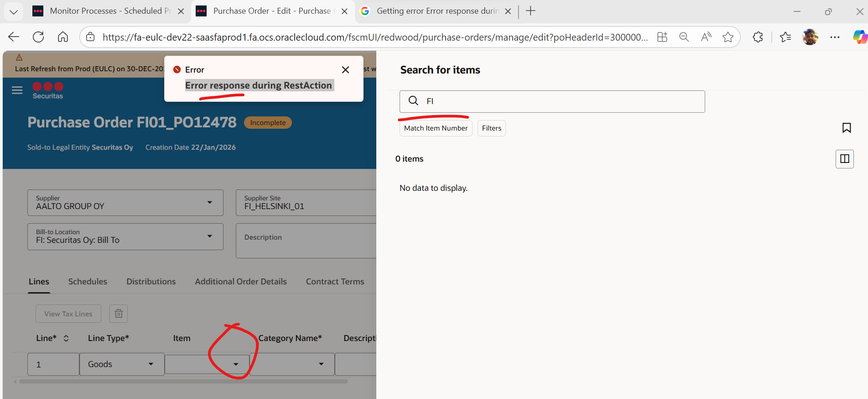Open the tab list chevron
Screen dimensions: 868x399
pyautogui.click(x=14, y=11)
